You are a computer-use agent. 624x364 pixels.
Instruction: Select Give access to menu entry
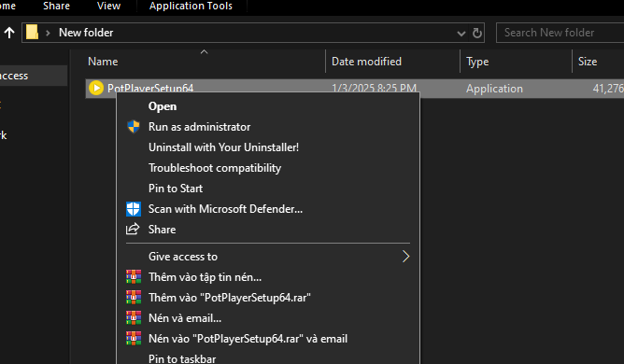[x=268, y=257]
